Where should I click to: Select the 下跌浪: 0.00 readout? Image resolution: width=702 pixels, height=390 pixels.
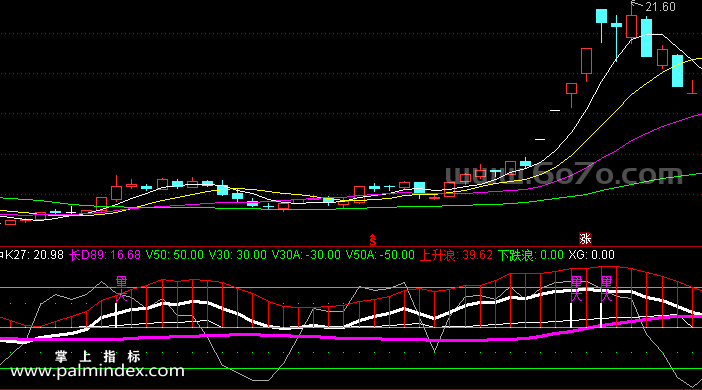pyautogui.click(x=531, y=255)
